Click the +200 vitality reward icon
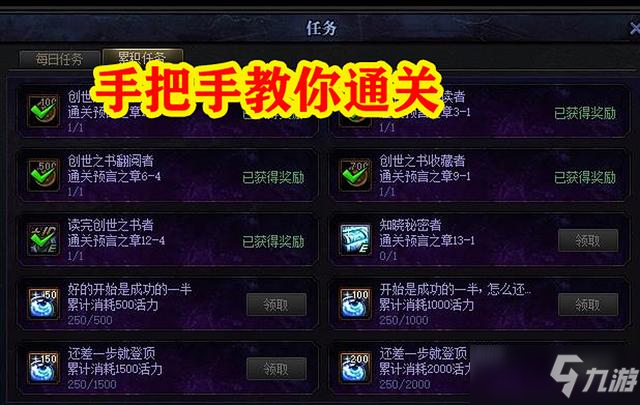Screen dimensions: 640x405 (355, 368)
